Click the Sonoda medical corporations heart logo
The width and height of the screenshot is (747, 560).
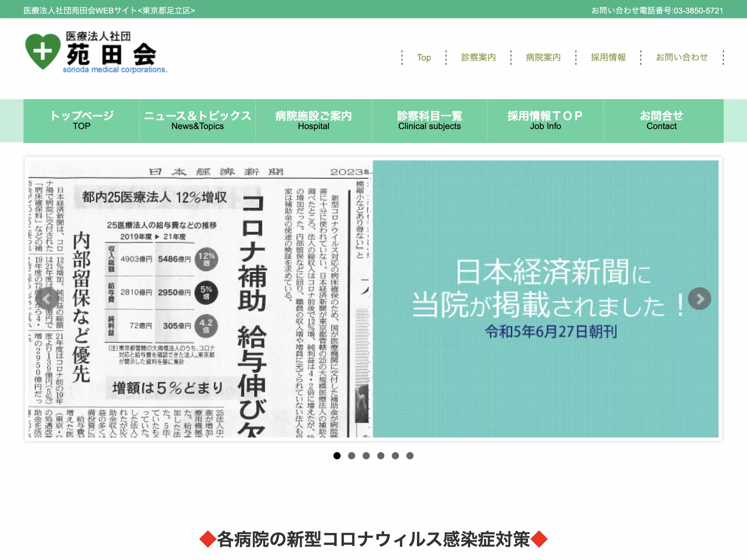[96, 52]
